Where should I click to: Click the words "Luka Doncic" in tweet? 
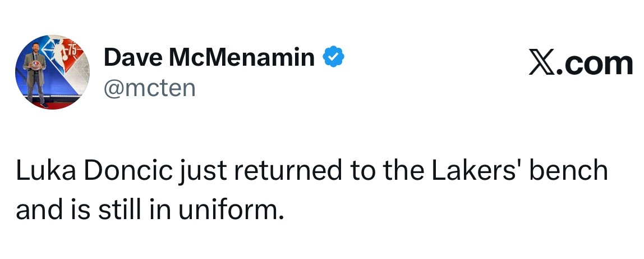point(94,171)
